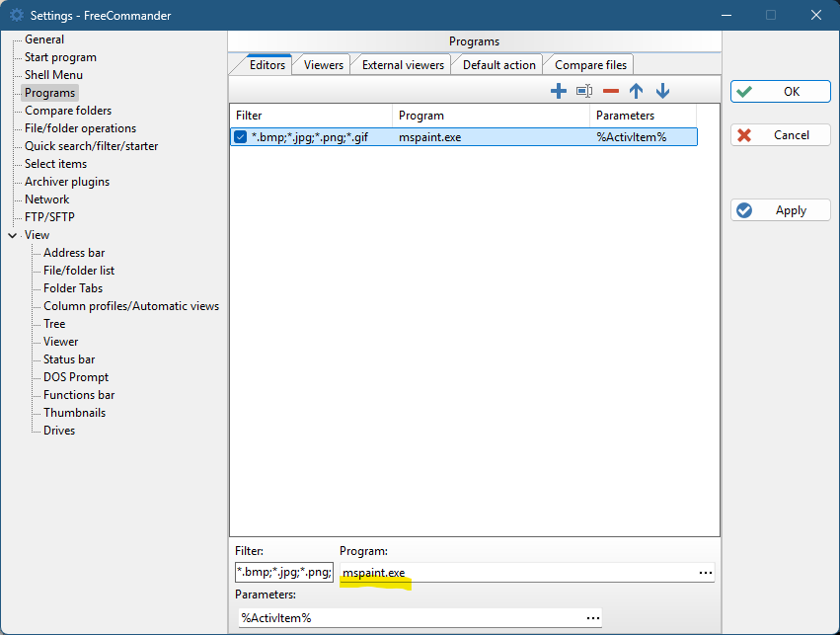Screen dimensions: 840x635
Task: Click the rename/edit entry icon
Action: point(584,91)
